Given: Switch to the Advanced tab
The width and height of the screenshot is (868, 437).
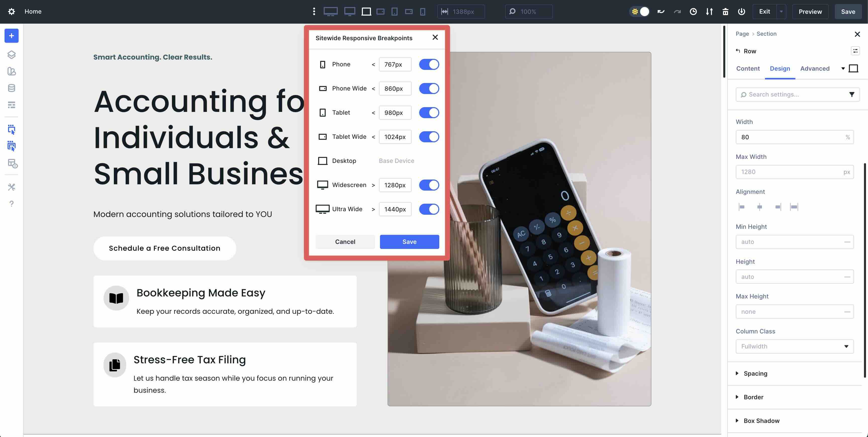Looking at the screenshot, I should (815, 68).
